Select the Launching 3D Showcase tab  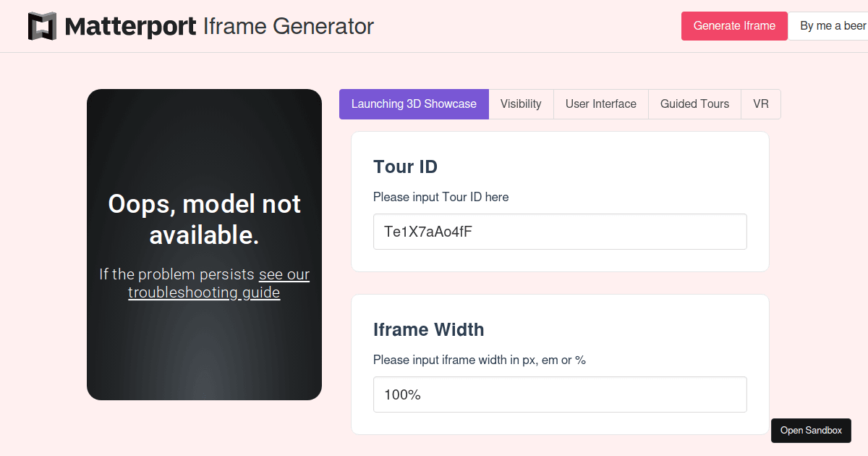(x=414, y=104)
